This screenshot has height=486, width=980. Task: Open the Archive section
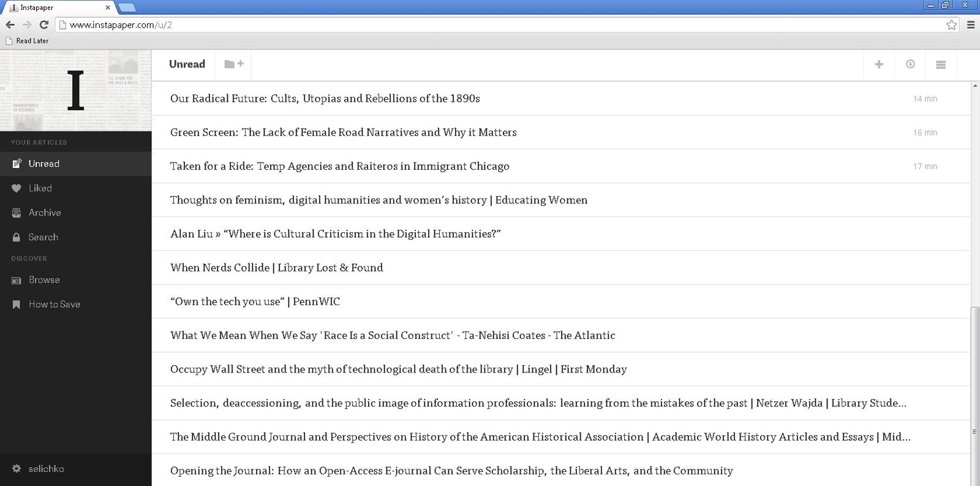click(76, 213)
